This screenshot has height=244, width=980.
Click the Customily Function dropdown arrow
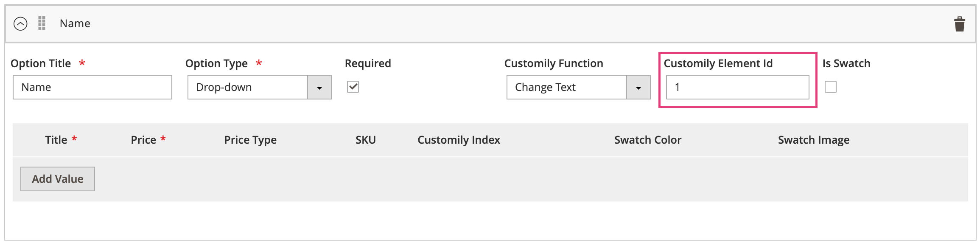pos(638,88)
